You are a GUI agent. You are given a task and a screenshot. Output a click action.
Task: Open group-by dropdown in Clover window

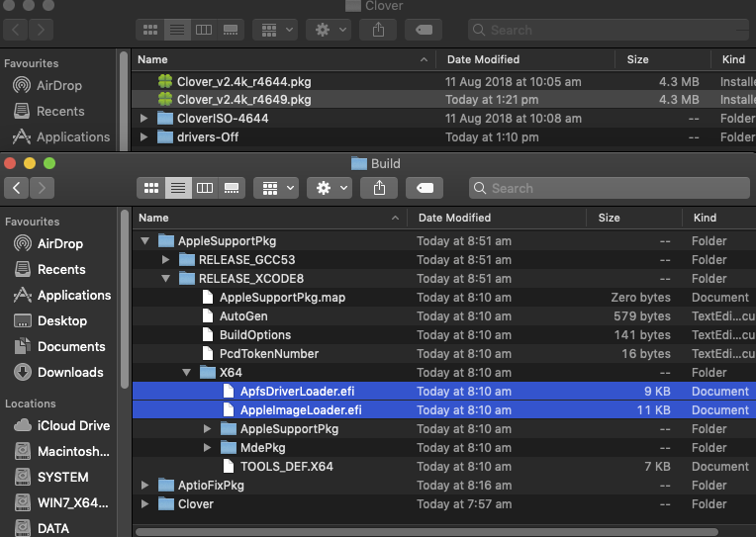click(x=275, y=30)
